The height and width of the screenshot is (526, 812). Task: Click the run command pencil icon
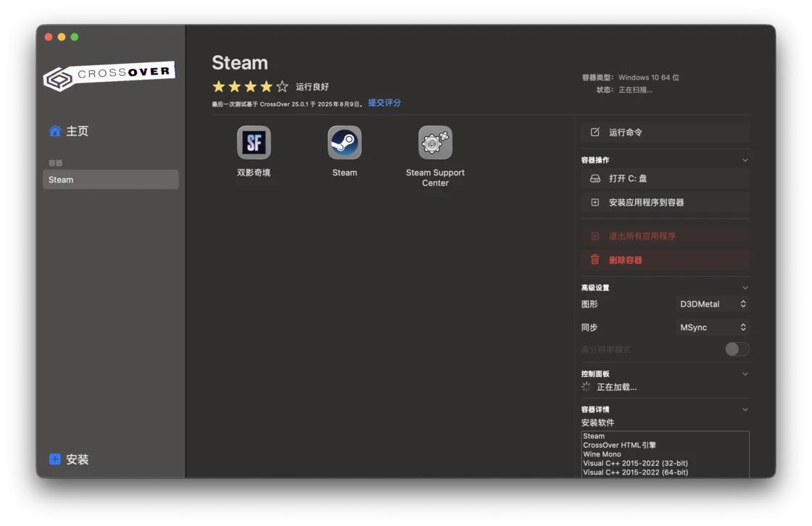pyautogui.click(x=594, y=132)
